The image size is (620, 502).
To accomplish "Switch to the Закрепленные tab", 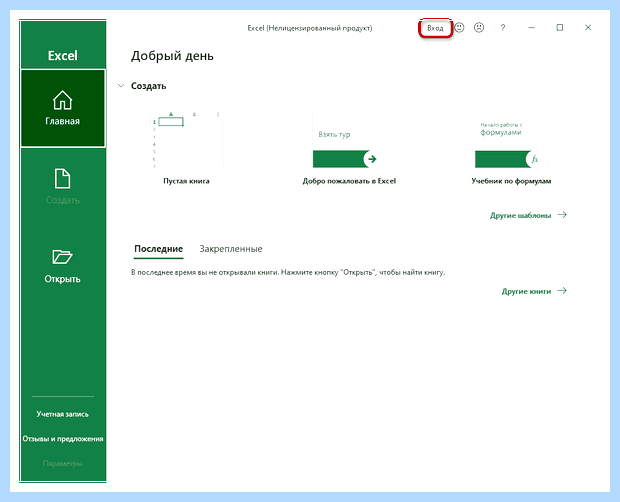I will [x=231, y=249].
